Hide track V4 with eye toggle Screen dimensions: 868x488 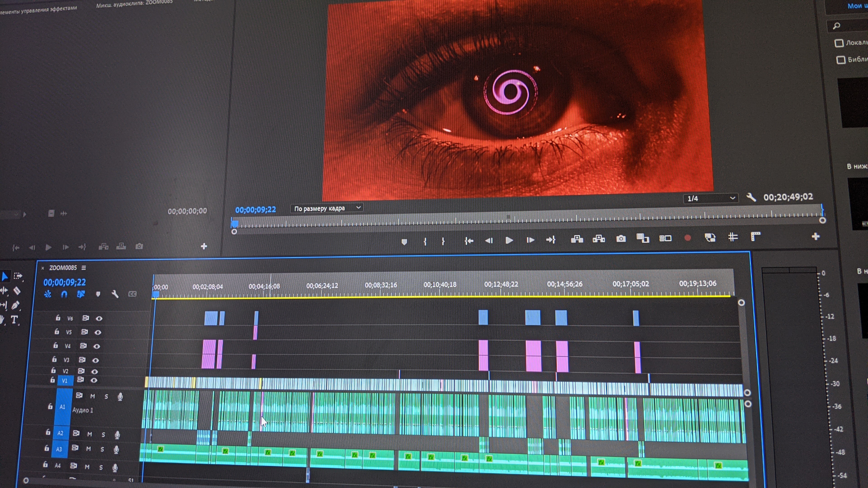pos(97,346)
